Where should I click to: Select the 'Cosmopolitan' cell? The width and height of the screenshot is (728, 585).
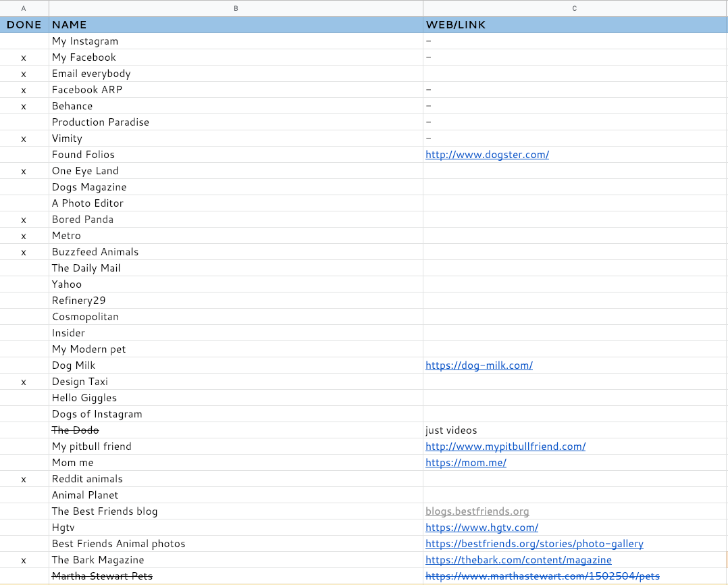point(236,317)
